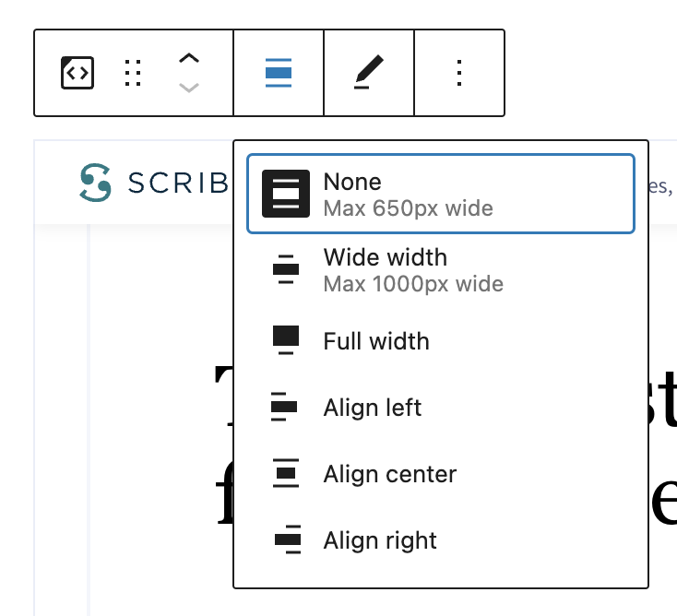Click the Scribe logo in page header
677x616 pixels.
[x=155, y=183]
